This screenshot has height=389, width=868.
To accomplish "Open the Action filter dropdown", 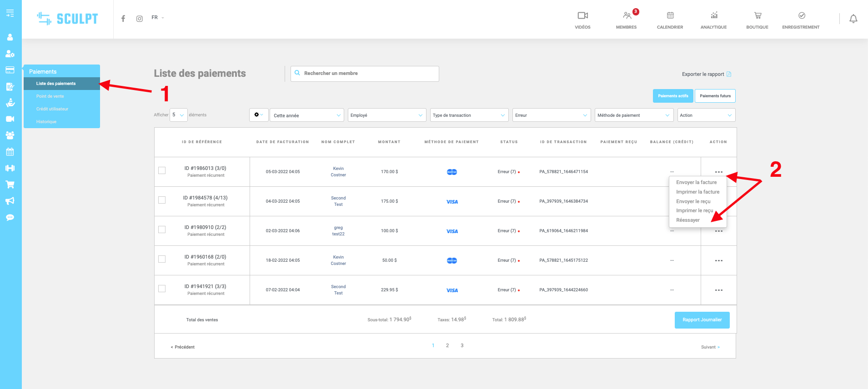I will pos(706,115).
